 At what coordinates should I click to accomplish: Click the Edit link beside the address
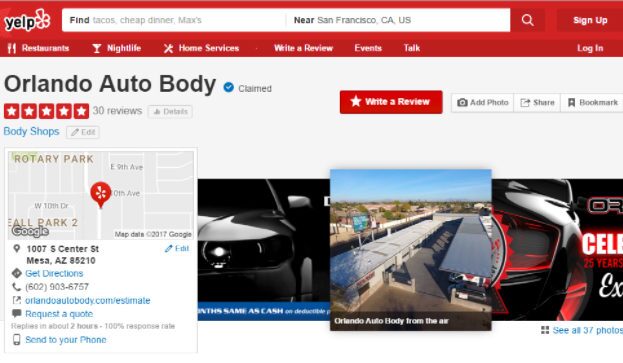(177, 249)
